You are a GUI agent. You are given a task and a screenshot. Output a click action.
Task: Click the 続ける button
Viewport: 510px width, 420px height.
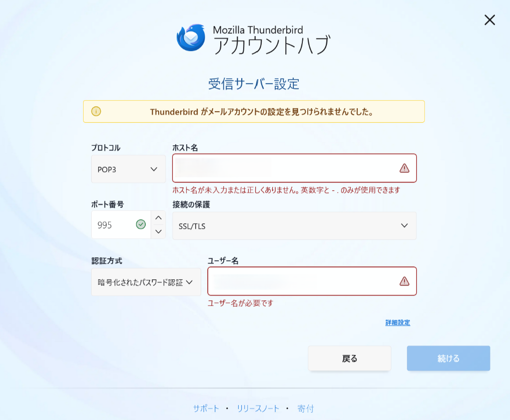pyautogui.click(x=447, y=358)
